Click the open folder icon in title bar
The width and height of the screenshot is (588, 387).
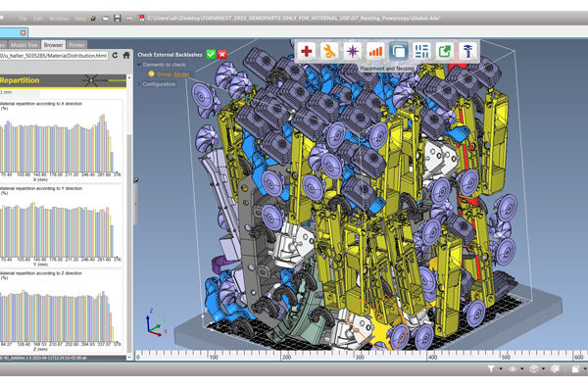coord(106,18)
